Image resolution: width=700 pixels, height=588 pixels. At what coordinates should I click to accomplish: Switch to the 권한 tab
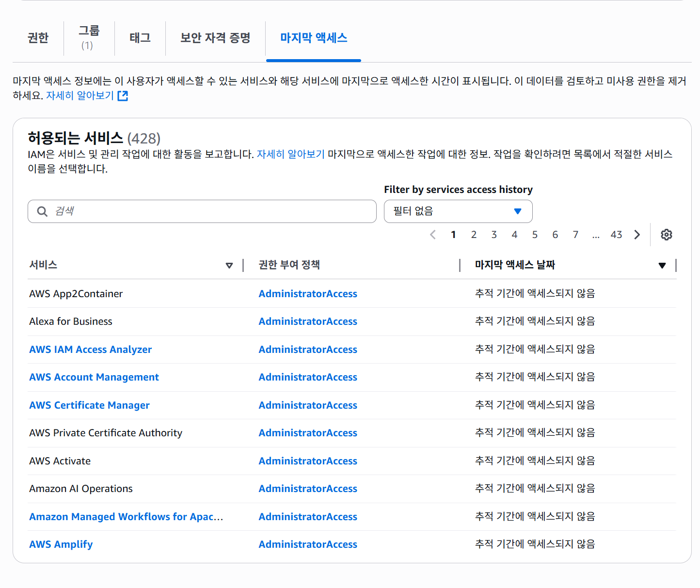pyautogui.click(x=38, y=38)
